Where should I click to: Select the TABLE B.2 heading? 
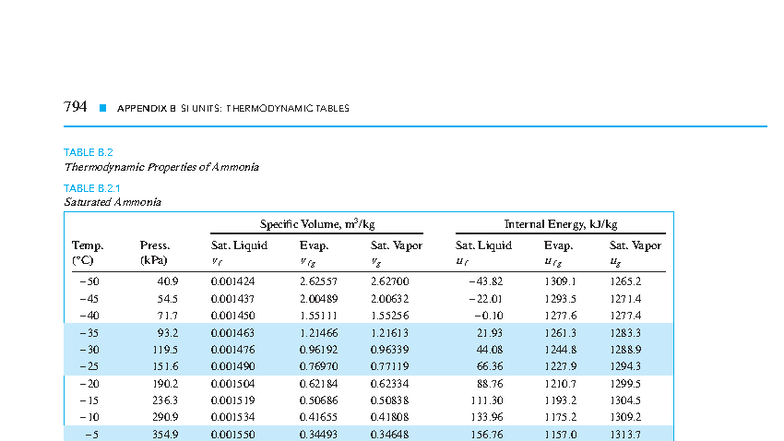pos(88,152)
